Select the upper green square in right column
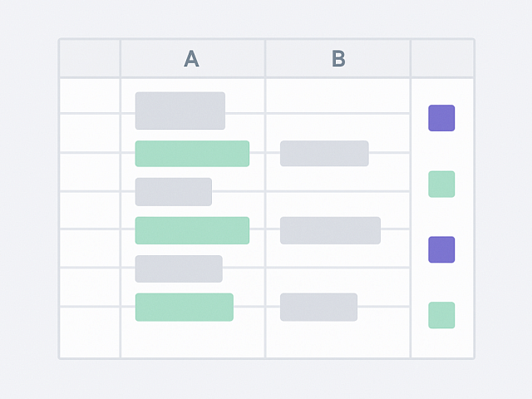The width and height of the screenshot is (532, 399). (x=441, y=184)
